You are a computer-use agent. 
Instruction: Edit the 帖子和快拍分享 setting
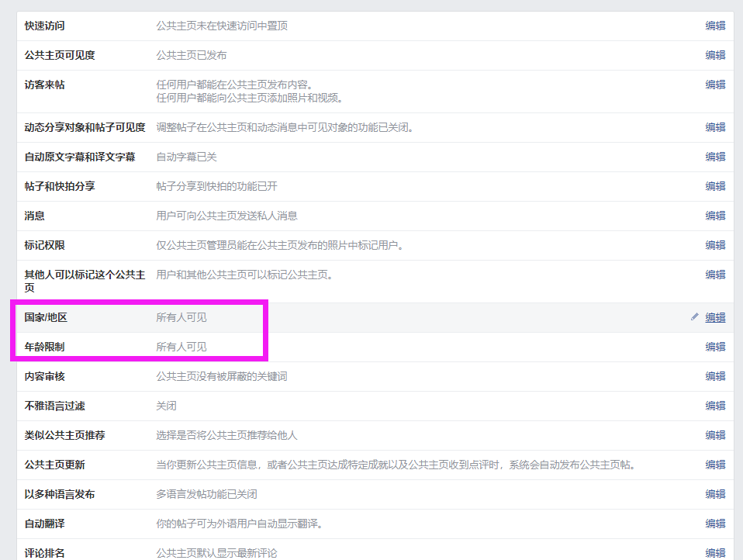point(715,186)
